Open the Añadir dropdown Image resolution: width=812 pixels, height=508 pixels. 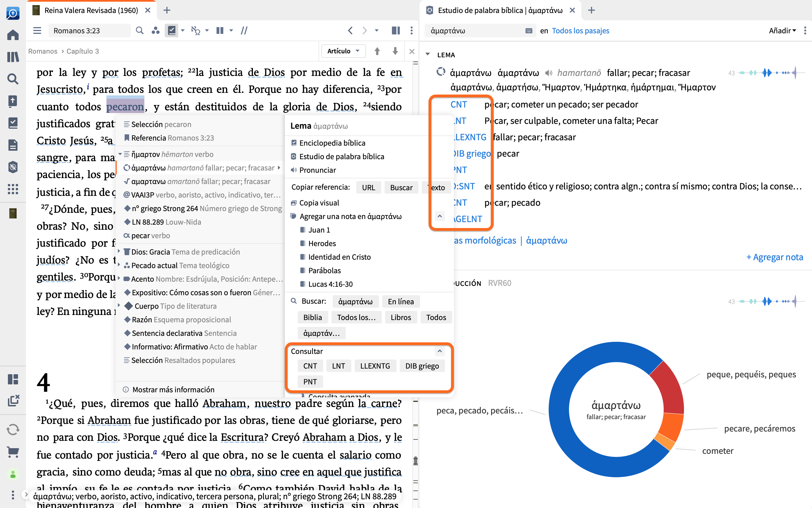782,30
